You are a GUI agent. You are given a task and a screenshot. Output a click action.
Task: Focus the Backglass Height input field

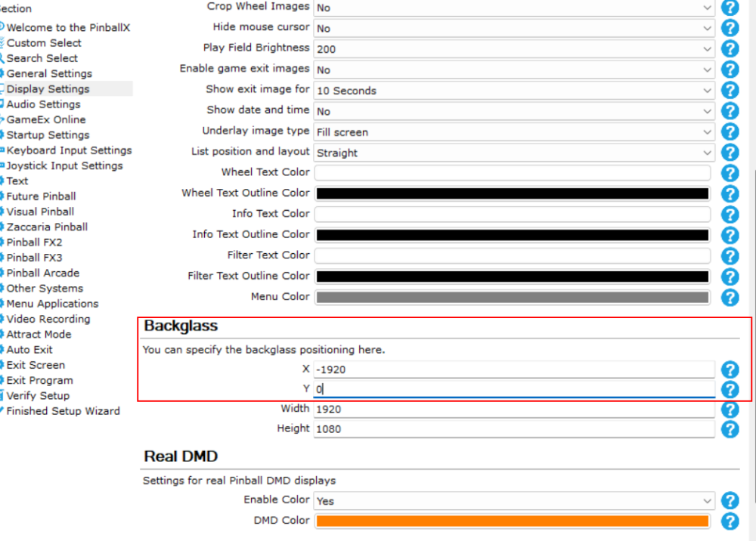coord(514,428)
